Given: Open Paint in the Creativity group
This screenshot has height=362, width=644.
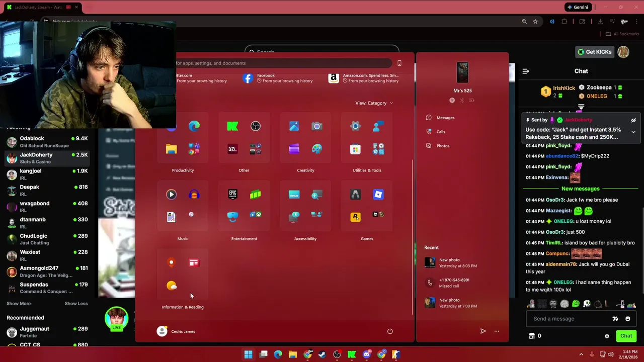Looking at the screenshot, I should pyautogui.click(x=317, y=149).
